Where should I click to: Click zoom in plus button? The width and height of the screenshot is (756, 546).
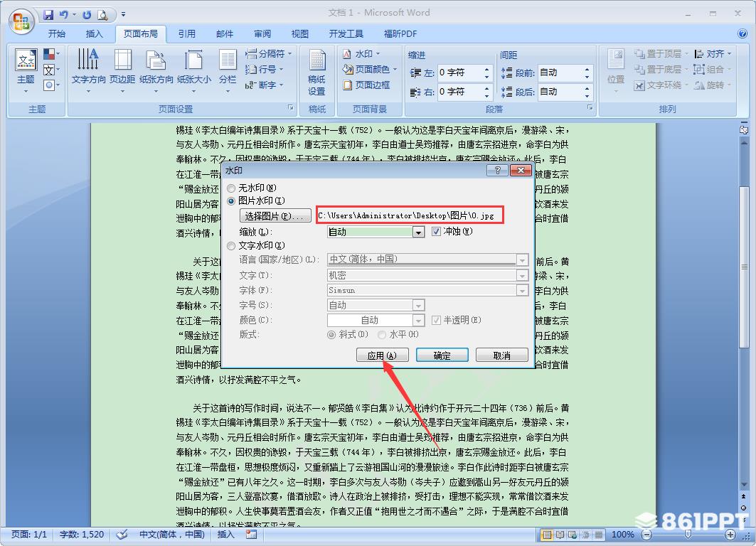(x=730, y=535)
